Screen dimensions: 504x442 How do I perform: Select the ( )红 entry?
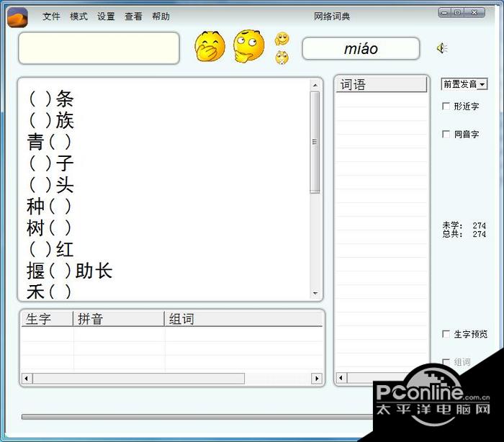click(51, 249)
